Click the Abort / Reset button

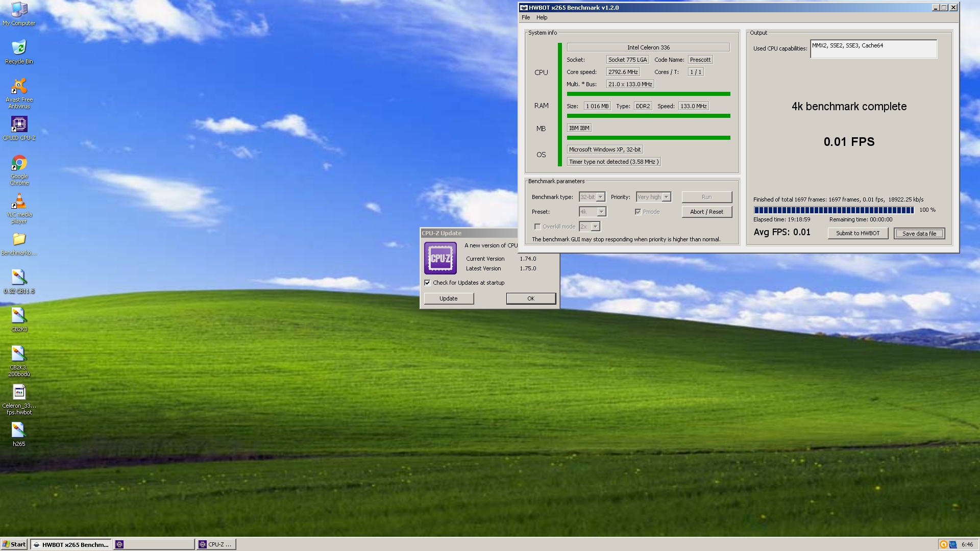pyautogui.click(x=707, y=212)
